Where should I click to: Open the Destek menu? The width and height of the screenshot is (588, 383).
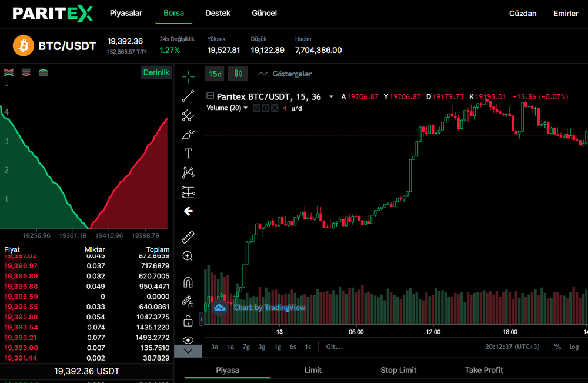click(218, 13)
